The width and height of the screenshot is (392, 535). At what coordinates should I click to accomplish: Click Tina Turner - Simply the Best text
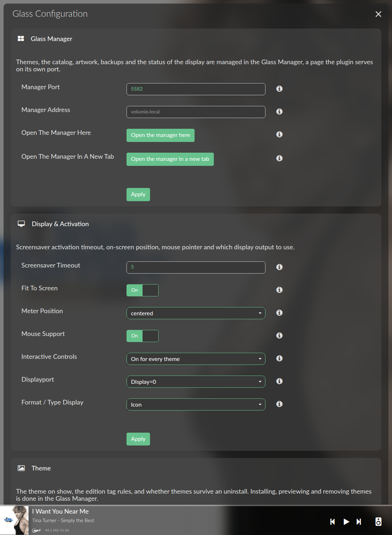[x=63, y=520]
